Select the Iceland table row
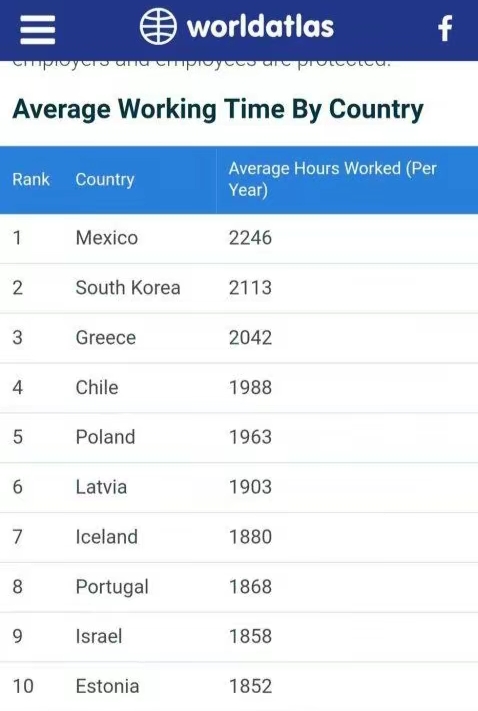 [239, 537]
